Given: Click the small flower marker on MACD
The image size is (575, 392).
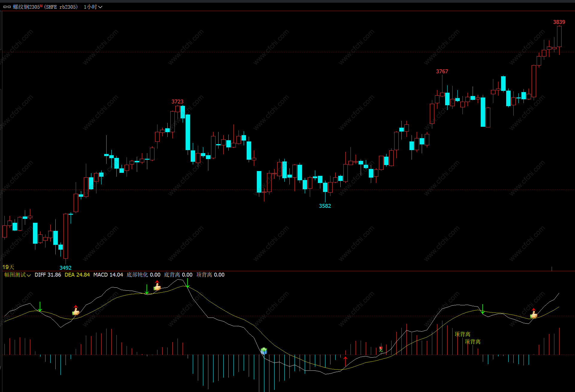Looking at the screenshot, I should 381,349.
